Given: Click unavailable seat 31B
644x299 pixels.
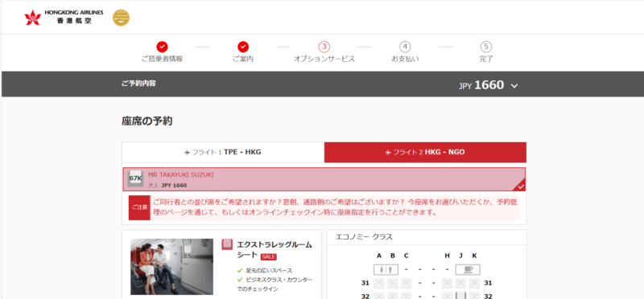Looking at the screenshot, I should coord(393,283).
